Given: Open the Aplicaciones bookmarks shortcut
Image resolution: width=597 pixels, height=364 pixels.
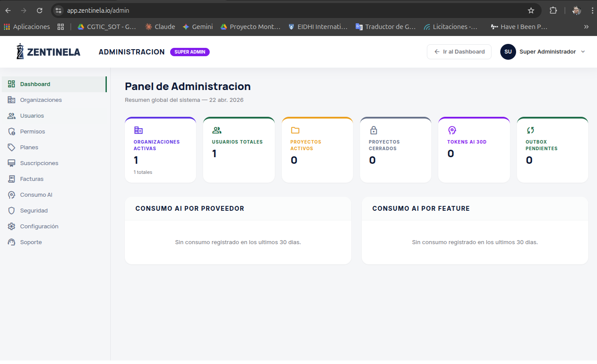Looking at the screenshot, I should 27,27.
